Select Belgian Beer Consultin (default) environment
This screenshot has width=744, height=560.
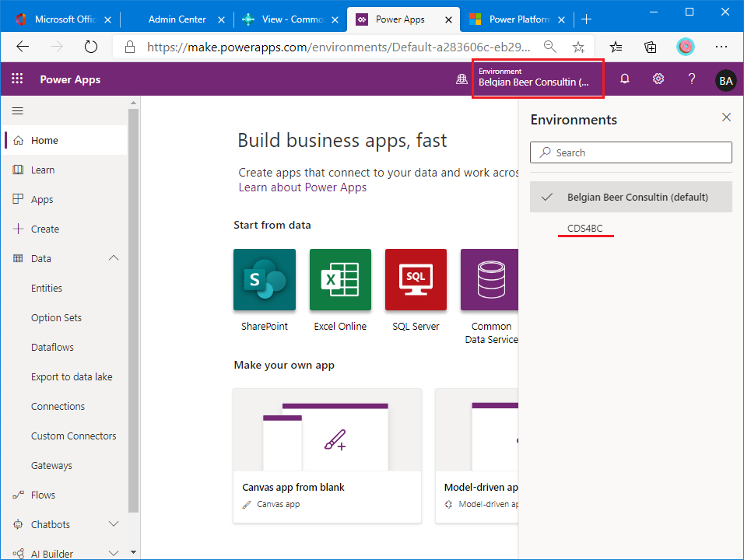click(630, 197)
